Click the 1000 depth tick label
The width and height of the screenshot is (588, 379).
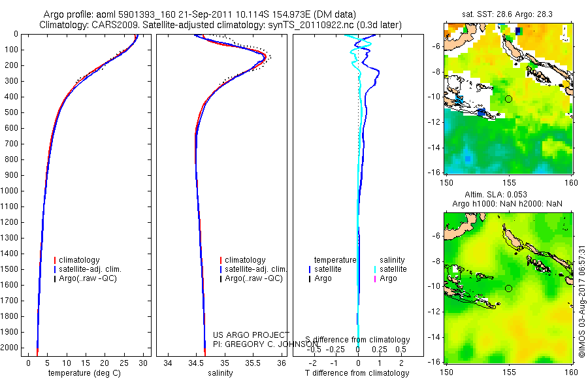(9, 191)
